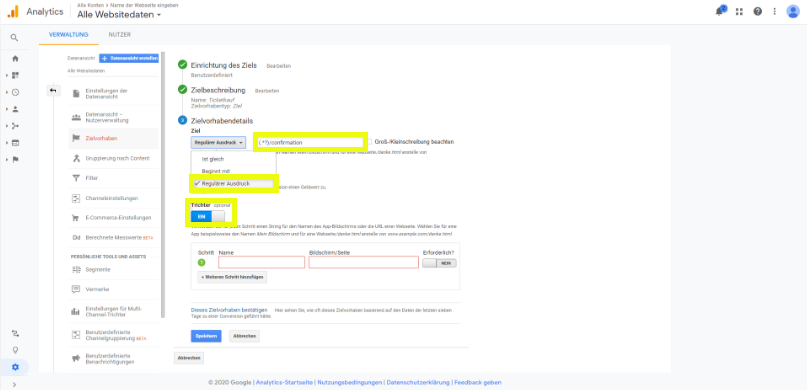Open the Alle Websitedaten view selector
Screen dimensions: 807x390
point(119,15)
